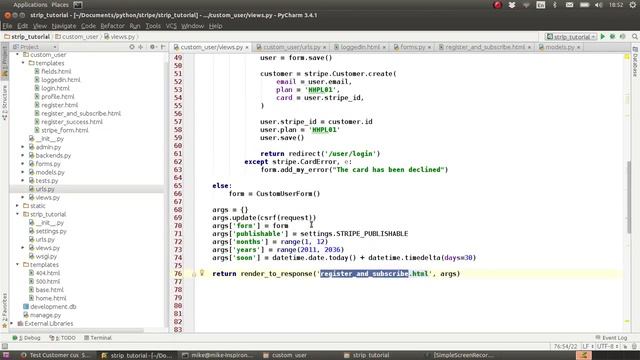Open the Terminal tool window
Screen dimensions: 640x360
98,338
